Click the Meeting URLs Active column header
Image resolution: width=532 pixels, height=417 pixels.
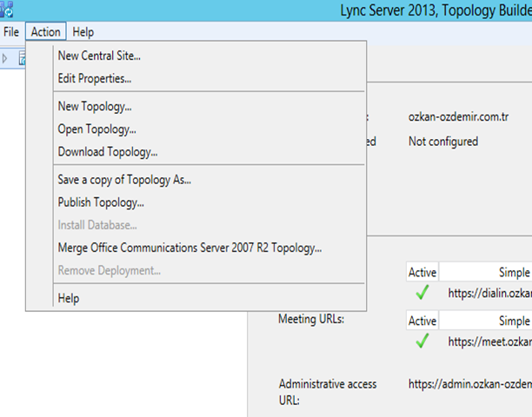[422, 321]
